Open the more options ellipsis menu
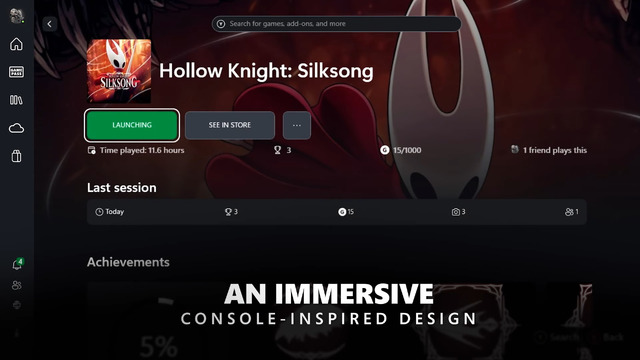The image size is (640, 360). point(297,125)
